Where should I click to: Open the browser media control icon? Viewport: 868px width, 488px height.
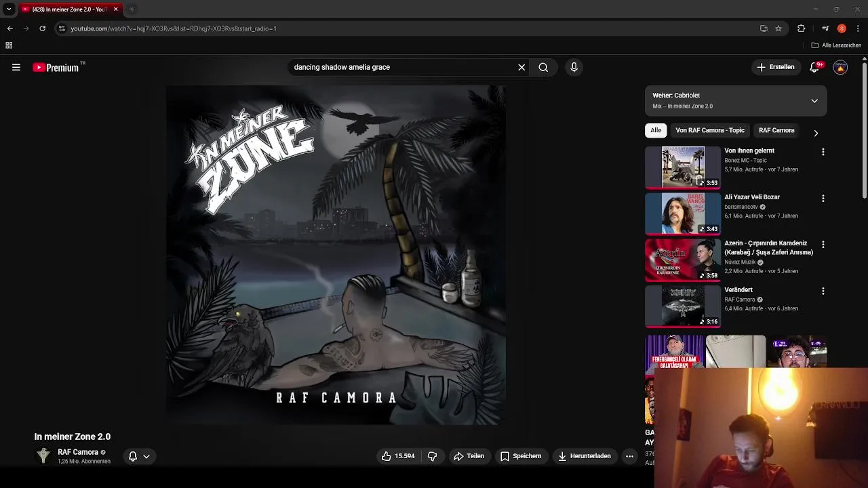coord(825,28)
